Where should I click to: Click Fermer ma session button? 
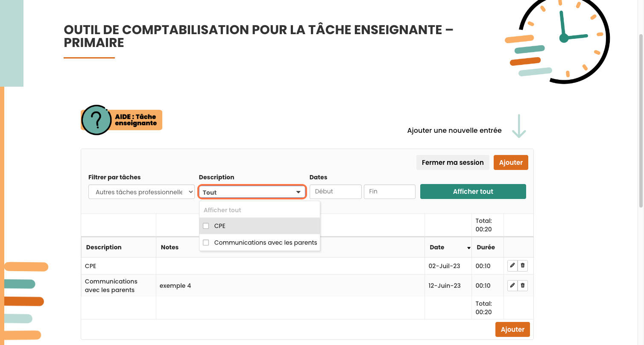452,162
